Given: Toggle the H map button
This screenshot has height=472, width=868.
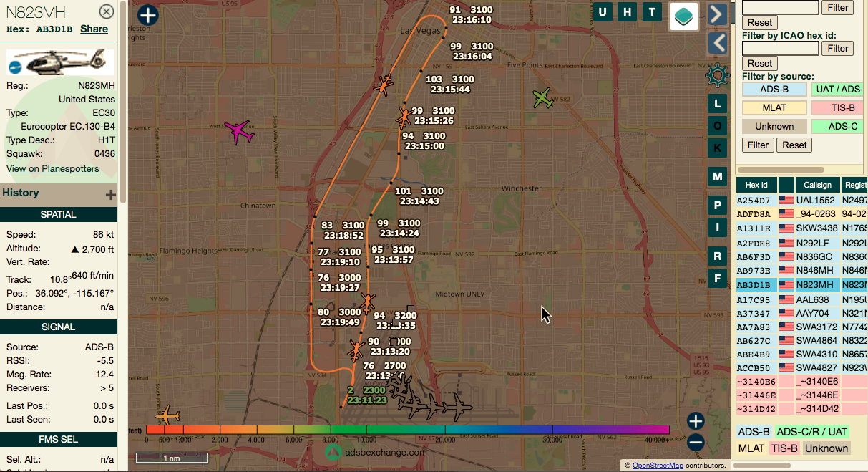Looking at the screenshot, I should click(x=628, y=11).
